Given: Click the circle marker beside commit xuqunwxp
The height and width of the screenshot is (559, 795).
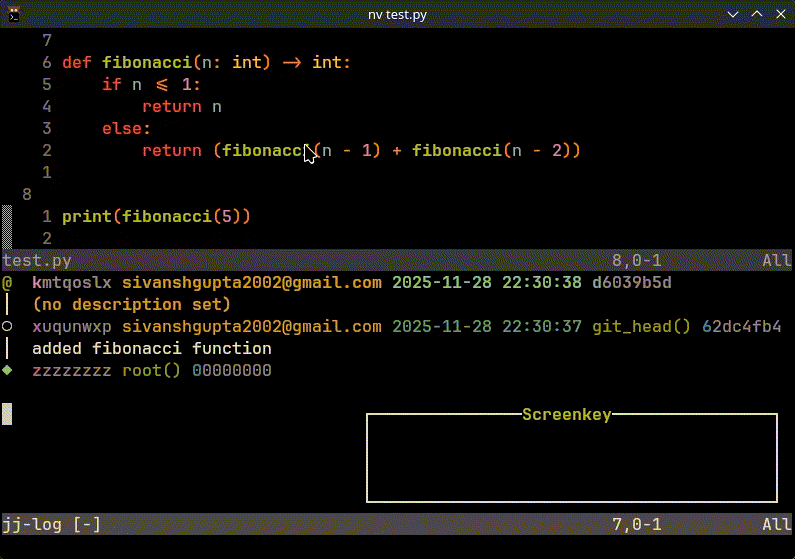Looking at the screenshot, I should [x=7, y=327].
